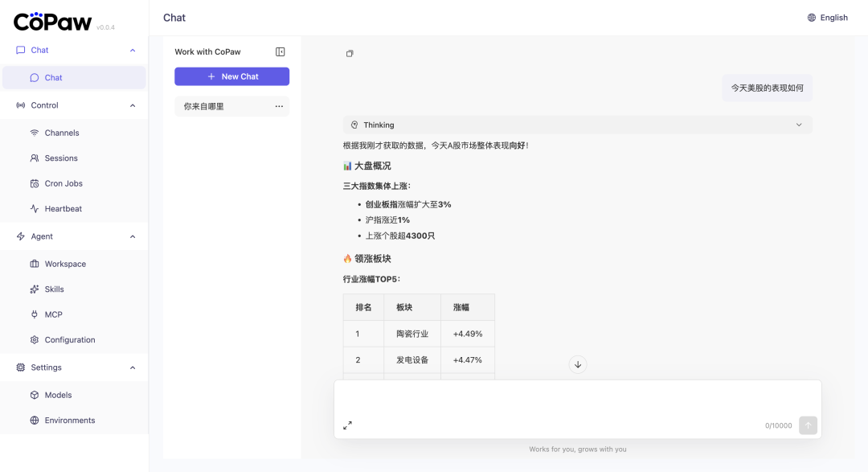Click the Thinking lightbulb icon
Viewport: 868px width, 472px height.
tap(354, 125)
